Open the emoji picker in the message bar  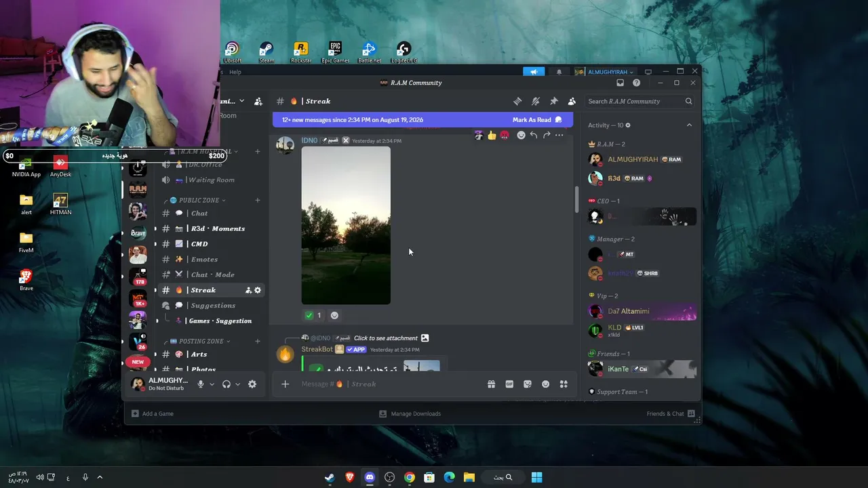[545, 384]
